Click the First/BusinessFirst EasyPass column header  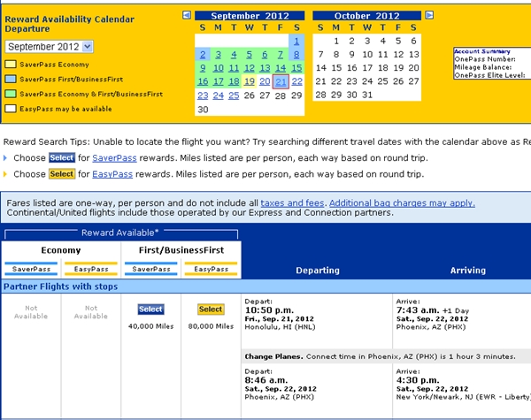211,269
